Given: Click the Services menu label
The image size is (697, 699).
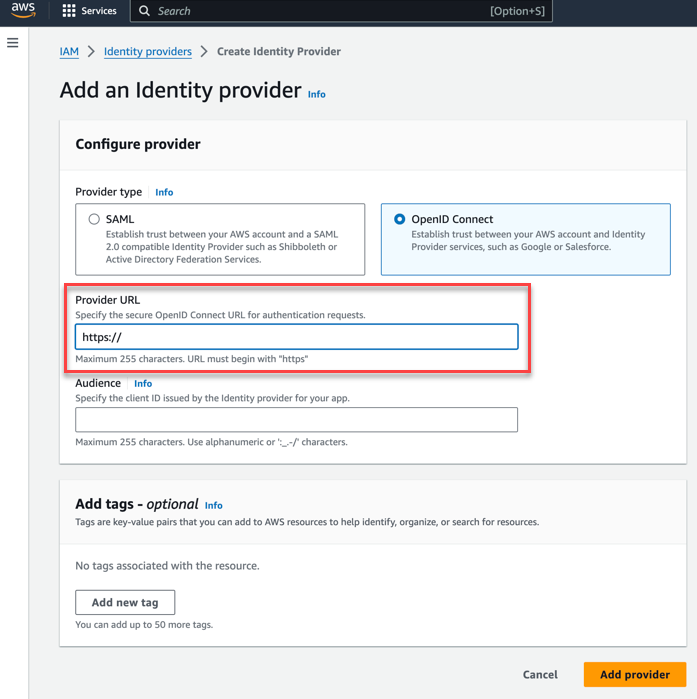Looking at the screenshot, I should click(99, 11).
